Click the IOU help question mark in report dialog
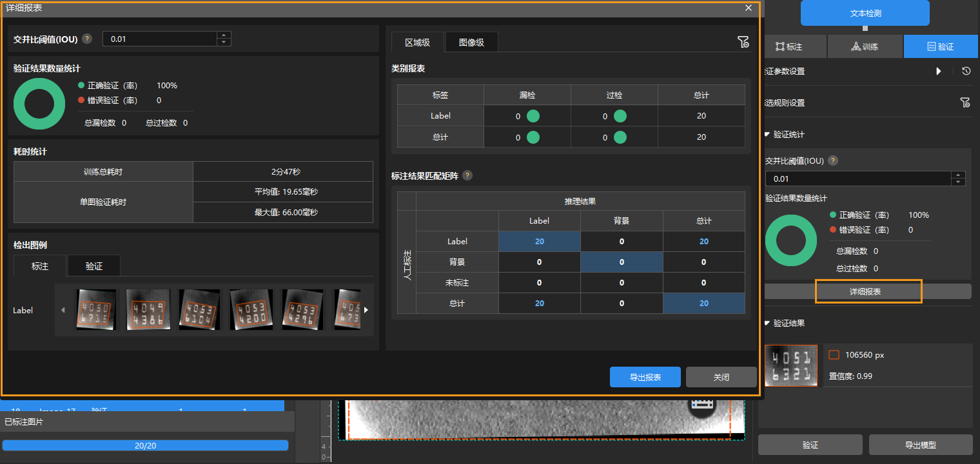 point(87,39)
